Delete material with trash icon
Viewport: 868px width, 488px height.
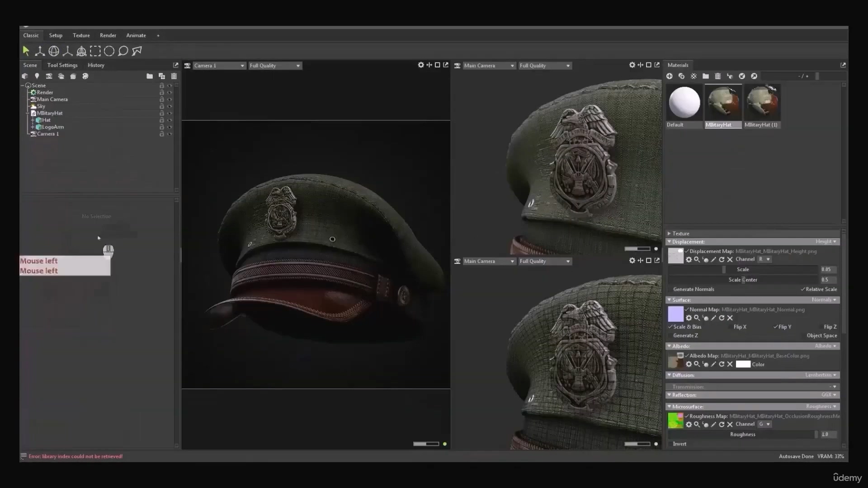point(718,76)
